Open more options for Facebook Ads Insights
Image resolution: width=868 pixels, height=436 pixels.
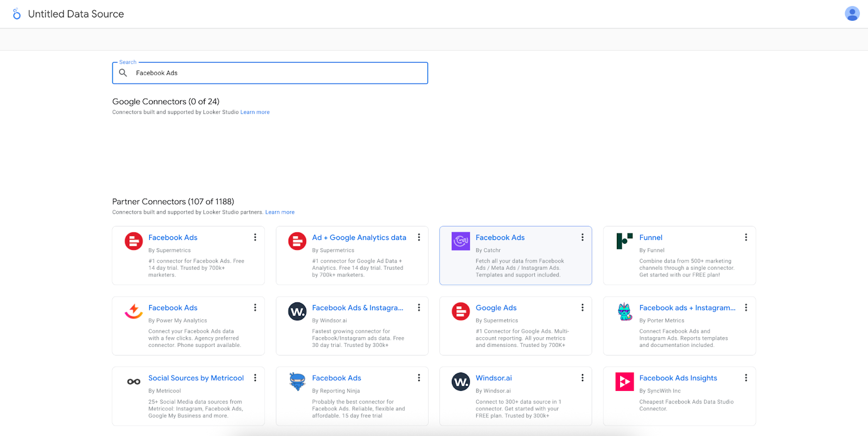tap(746, 378)
